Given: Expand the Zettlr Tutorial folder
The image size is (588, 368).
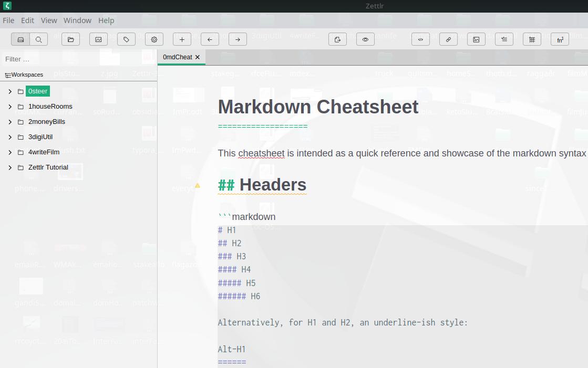Looking at the screenshot, I should [x=10, y=167].
